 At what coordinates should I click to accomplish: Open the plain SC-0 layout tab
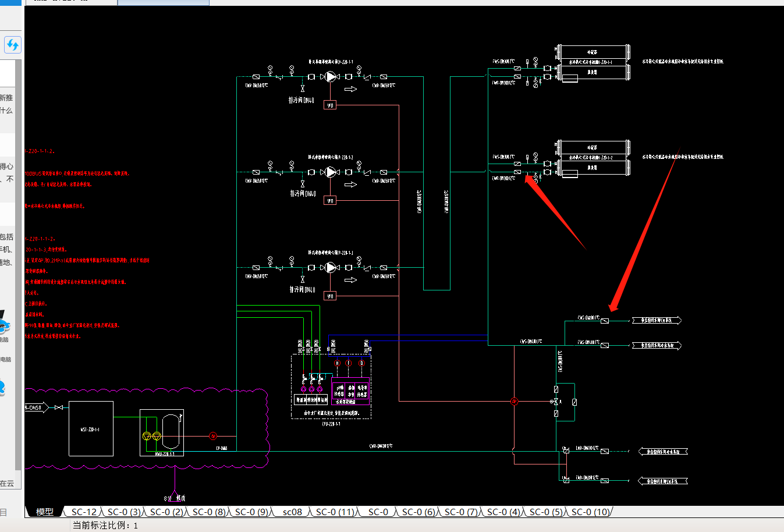(x=378, y=512)
